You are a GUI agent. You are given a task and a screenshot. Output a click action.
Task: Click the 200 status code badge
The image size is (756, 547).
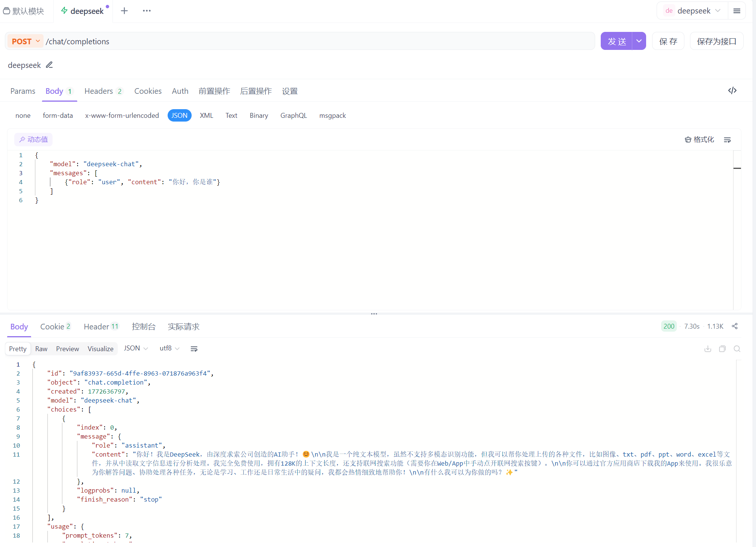[x=669, y=326]
